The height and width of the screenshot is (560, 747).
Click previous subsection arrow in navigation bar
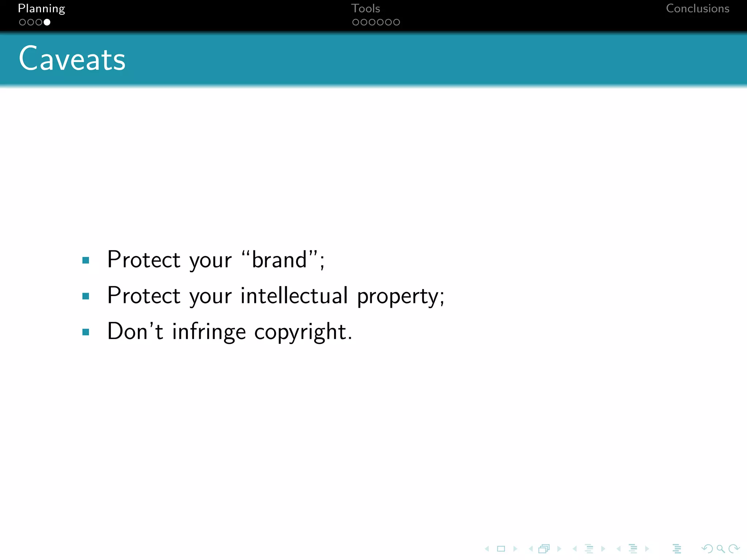coord(575,549)
